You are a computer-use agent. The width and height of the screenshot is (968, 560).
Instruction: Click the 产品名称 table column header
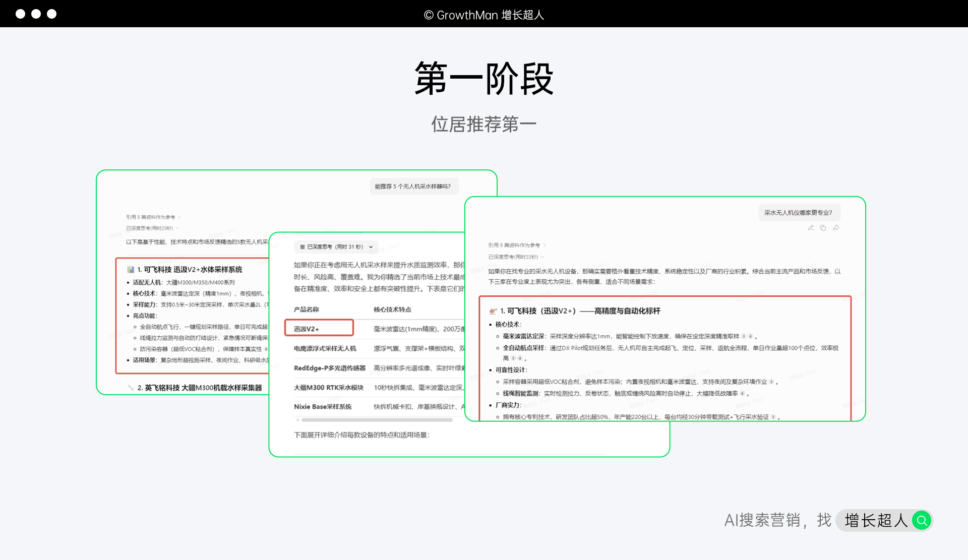[307, 309]
